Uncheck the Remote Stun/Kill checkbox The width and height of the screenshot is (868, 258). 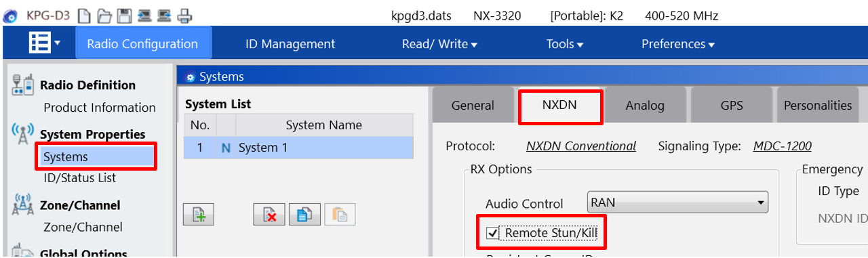pyautogui.click(x=493, y=234)
